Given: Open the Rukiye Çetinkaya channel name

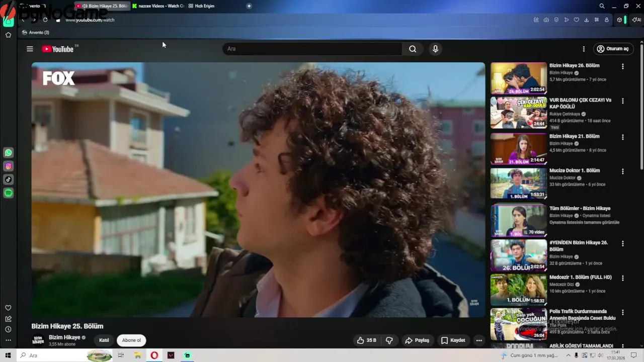Looking at the screenshot, I should pyautogui.click(x=565, y=114).
